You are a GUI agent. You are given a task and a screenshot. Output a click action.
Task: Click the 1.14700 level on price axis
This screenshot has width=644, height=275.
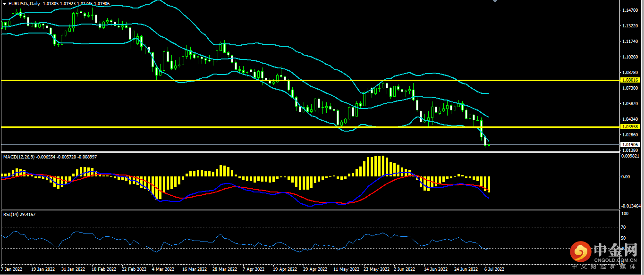630,10
